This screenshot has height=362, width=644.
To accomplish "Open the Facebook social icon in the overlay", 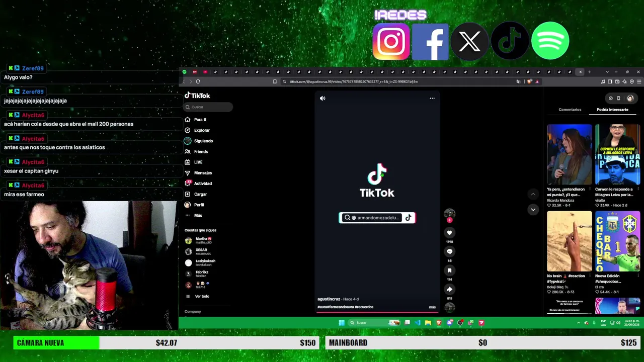I will pyautogui.click(x=430, y=41).
